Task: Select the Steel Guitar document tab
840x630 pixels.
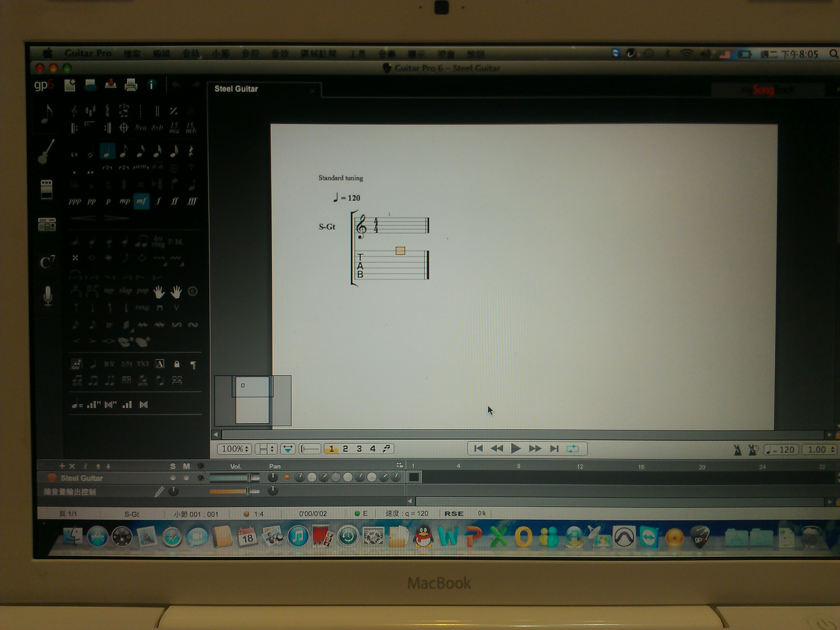Action: tap(265, 89)
